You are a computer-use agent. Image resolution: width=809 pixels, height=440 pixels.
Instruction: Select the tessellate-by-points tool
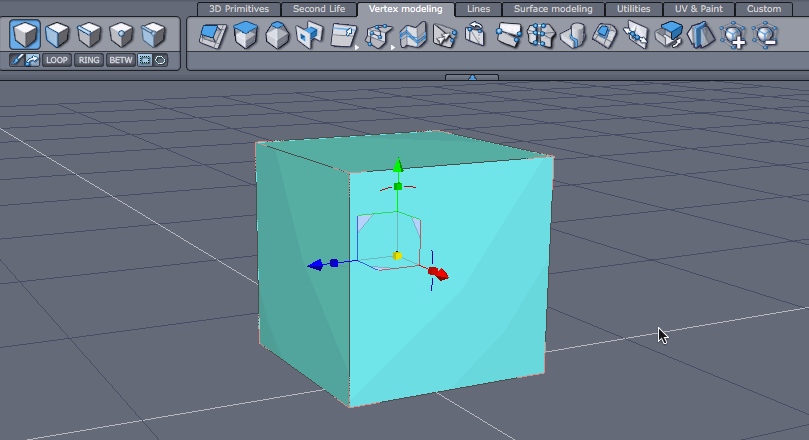tap(379, 36)
